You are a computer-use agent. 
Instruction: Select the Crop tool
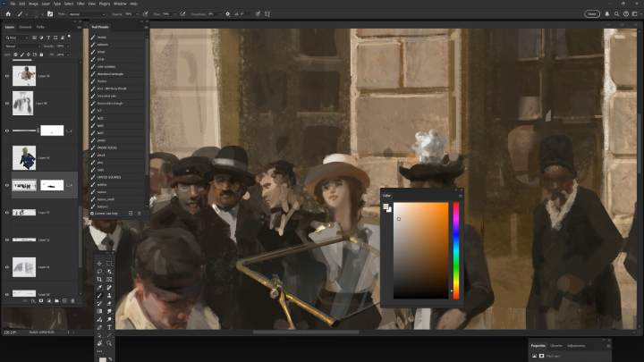pos(99,280)
